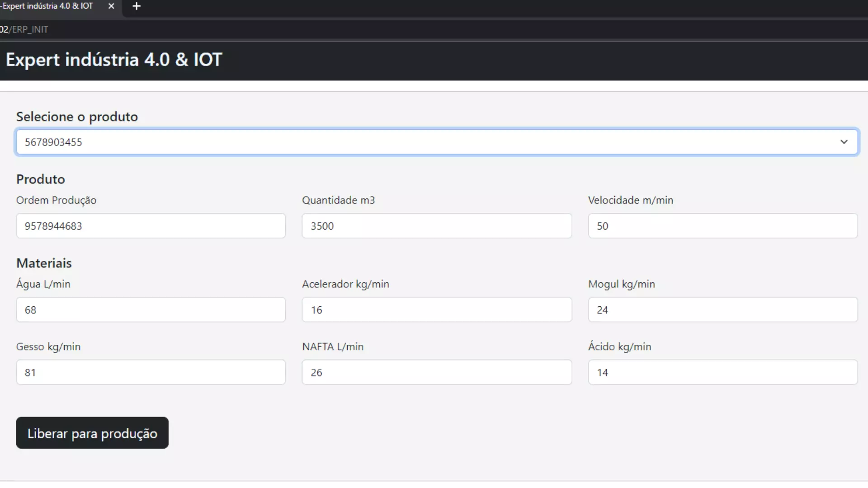Screen dimensions: 868x488
Task: Select the Acelerador kg/min field
Action: pyautogui.click(x=437, y=310)
